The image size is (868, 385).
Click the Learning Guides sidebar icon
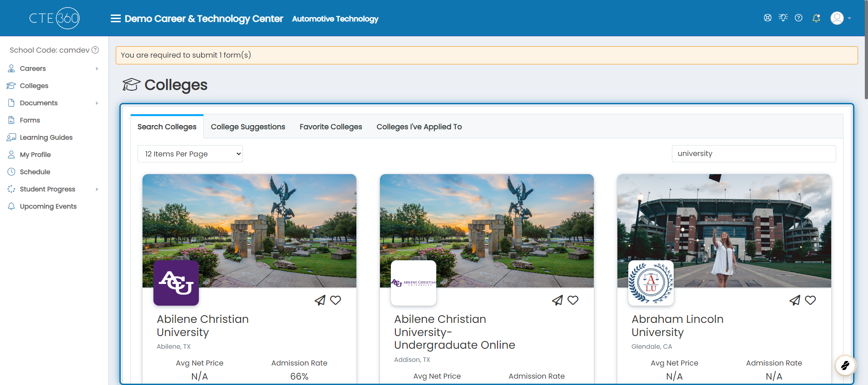pos(11,137)
